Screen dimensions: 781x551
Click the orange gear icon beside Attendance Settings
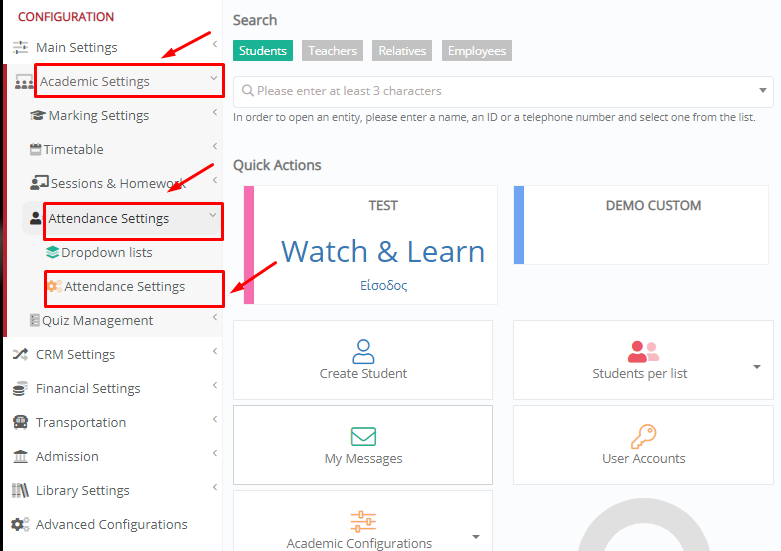point(54,286)
